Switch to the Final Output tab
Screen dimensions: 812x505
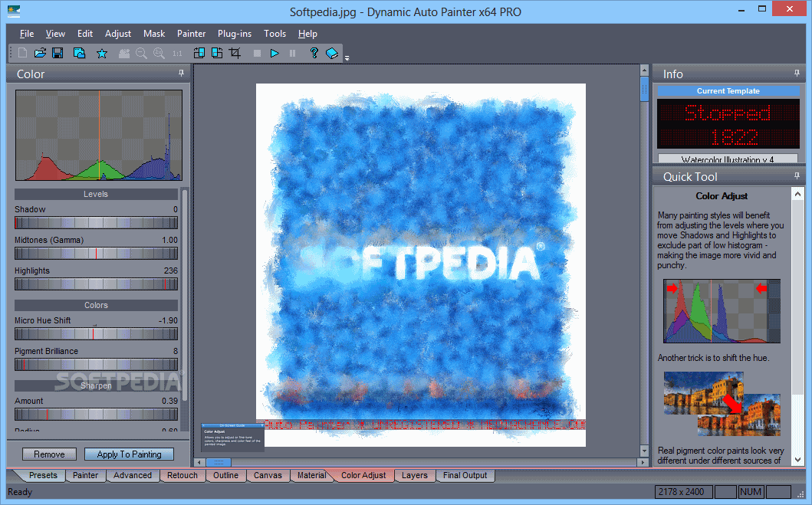point(465,475)
